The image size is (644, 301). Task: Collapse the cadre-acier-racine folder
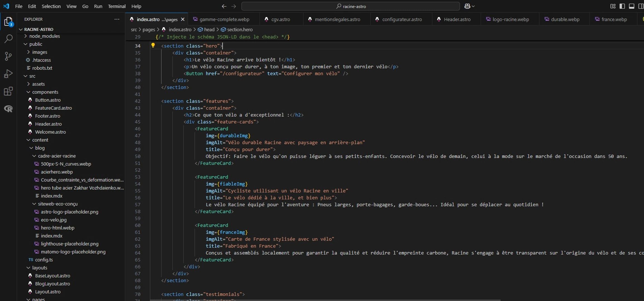(57, 156)
